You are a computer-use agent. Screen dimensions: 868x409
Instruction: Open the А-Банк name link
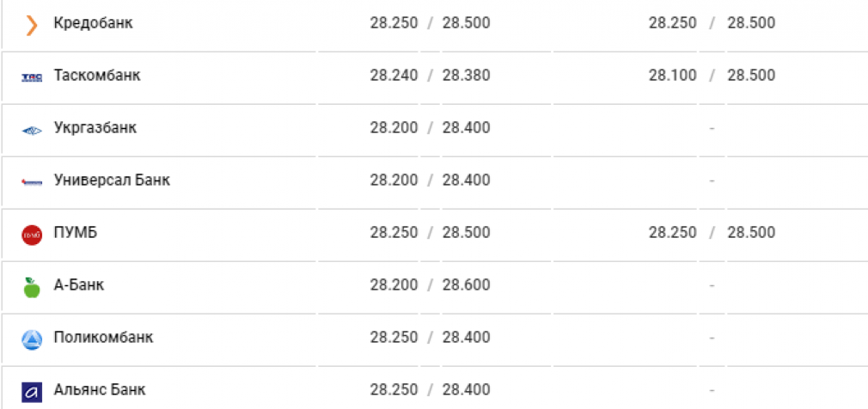click(78, 285)
